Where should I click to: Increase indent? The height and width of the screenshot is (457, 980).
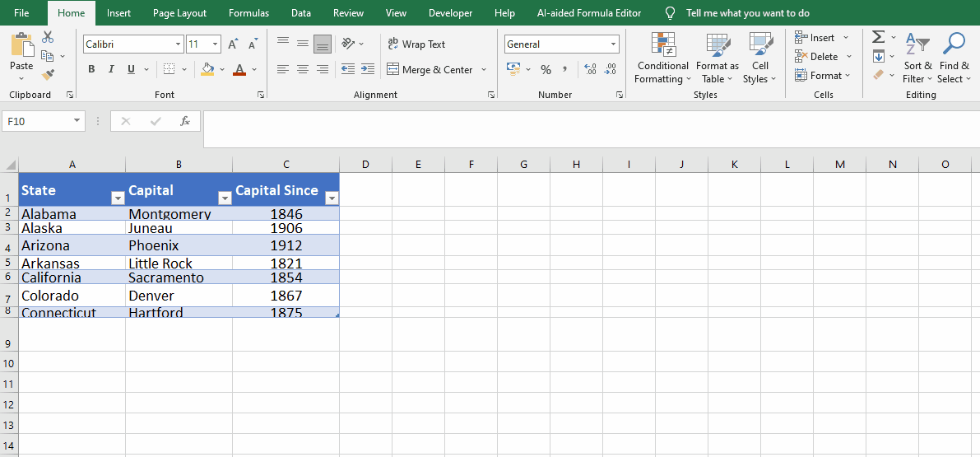[x=368, y=69]
